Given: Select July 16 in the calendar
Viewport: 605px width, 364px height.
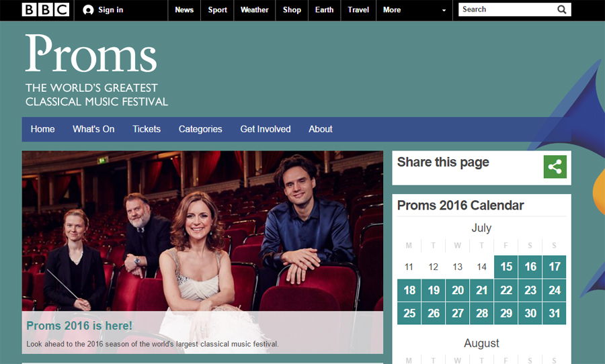Looking at the screenshot, I should [530, 267].
